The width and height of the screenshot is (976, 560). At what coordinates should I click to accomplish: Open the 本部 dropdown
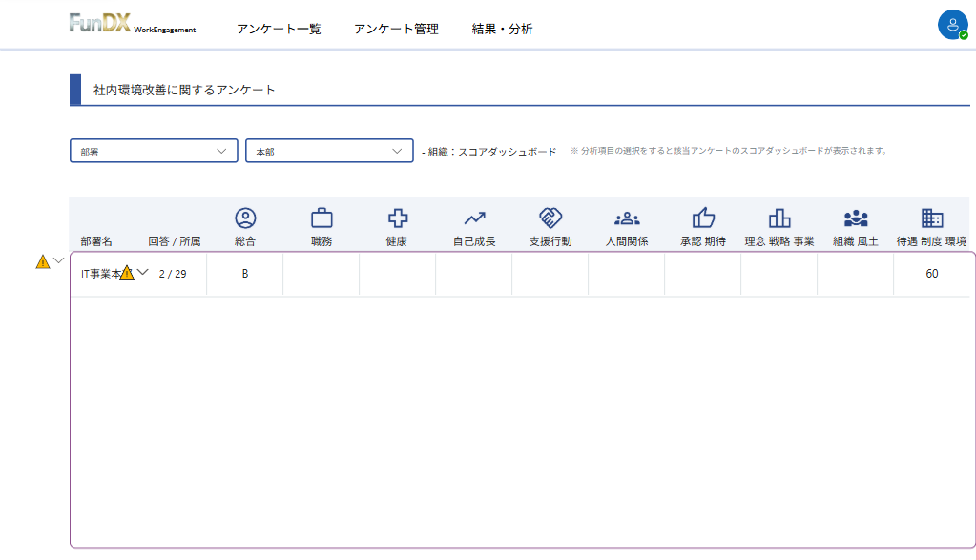click(x=329, y=151)
